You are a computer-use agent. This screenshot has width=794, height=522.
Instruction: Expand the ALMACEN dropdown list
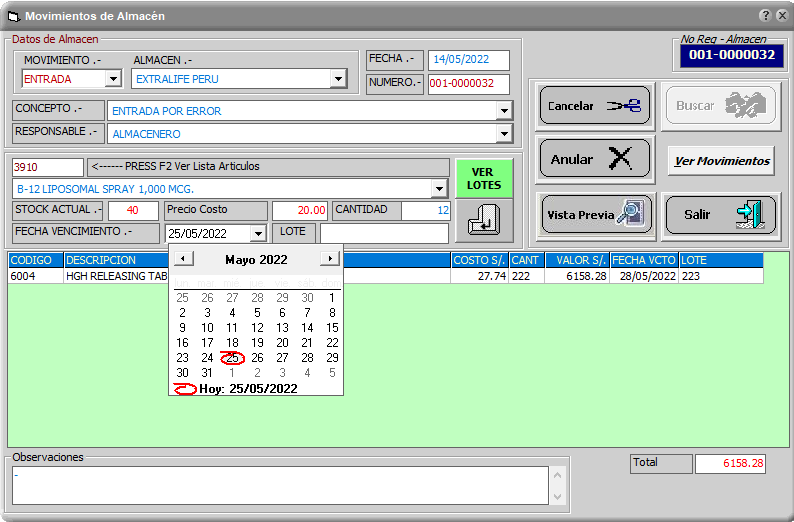pos(338,79)
